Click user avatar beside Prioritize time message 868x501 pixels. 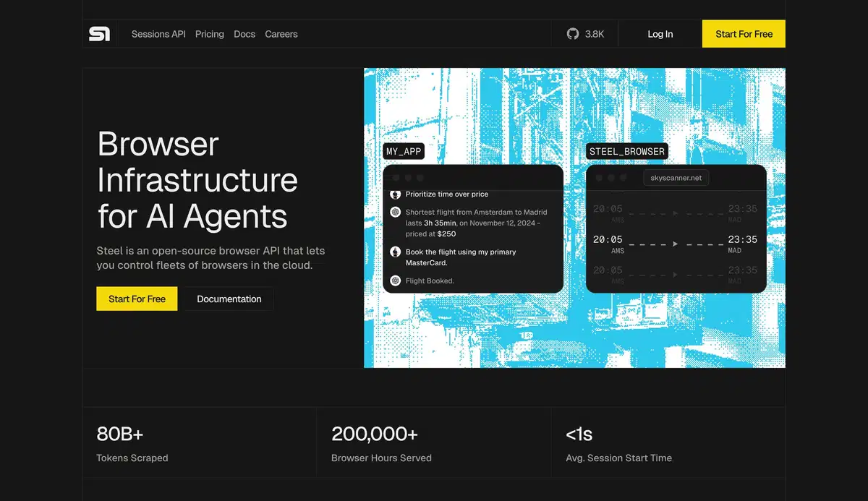click(395, 194)
